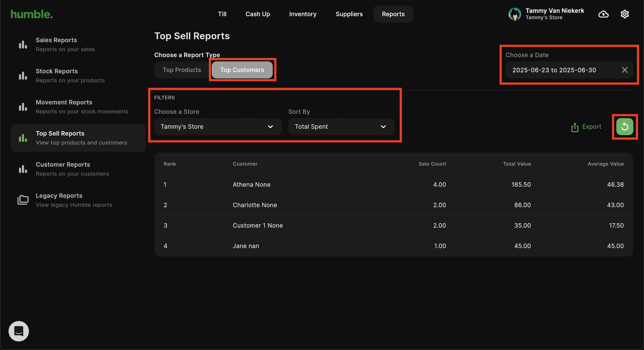The image size is (644, 350).
Task: Click sale count 4.00
Action: [x=440, y=185]
